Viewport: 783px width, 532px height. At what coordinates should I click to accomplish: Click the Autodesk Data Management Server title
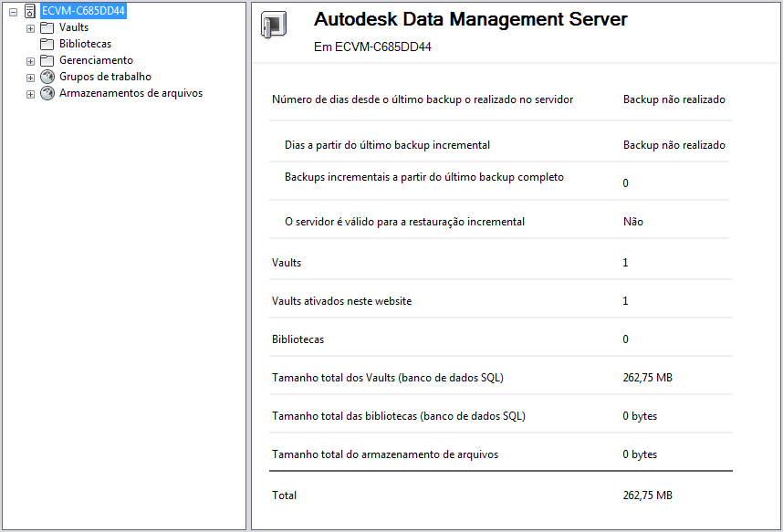pos(470,19)
